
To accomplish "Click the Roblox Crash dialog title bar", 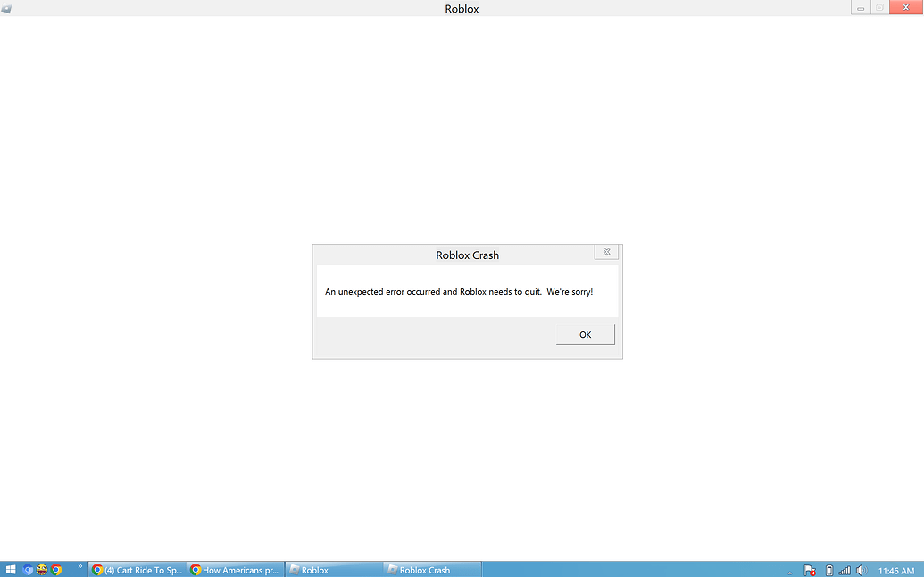I will pos(467,255).
